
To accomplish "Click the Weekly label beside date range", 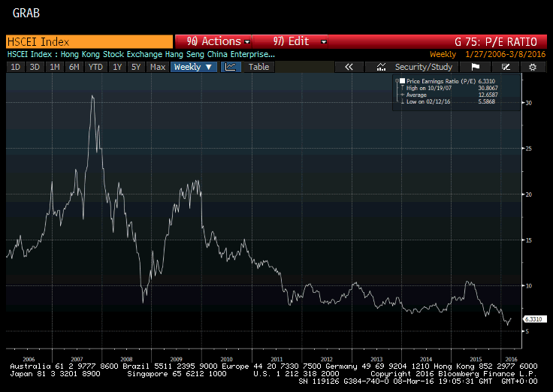I will point(443,54).
